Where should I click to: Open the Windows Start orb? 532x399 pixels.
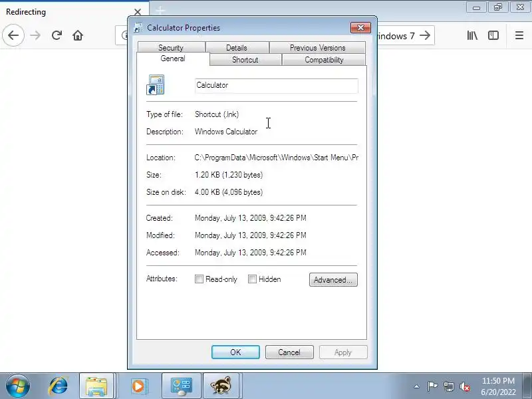[17, 386]
